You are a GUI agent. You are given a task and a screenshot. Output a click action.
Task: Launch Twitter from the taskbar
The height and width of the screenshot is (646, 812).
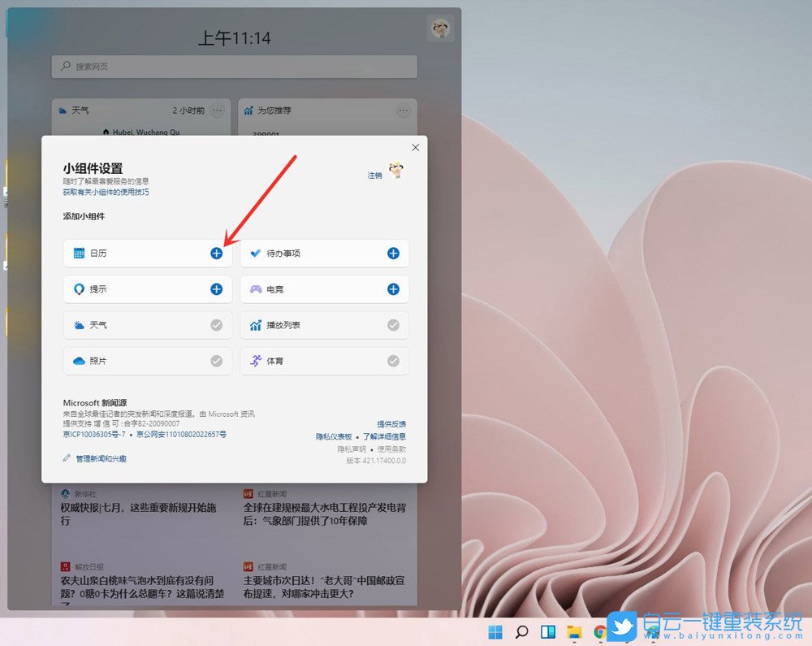click(x=626, y=631)
